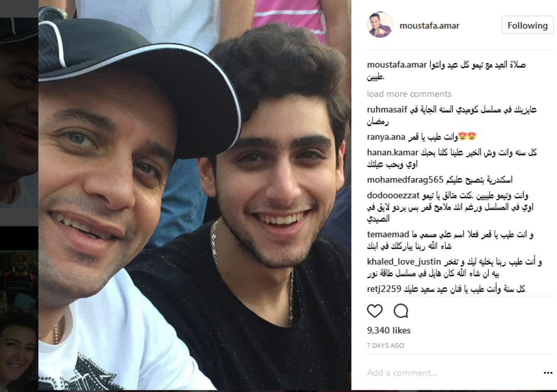Open moustafa.amar username in the header
557x392 pixels.
(x=429, y=26)
